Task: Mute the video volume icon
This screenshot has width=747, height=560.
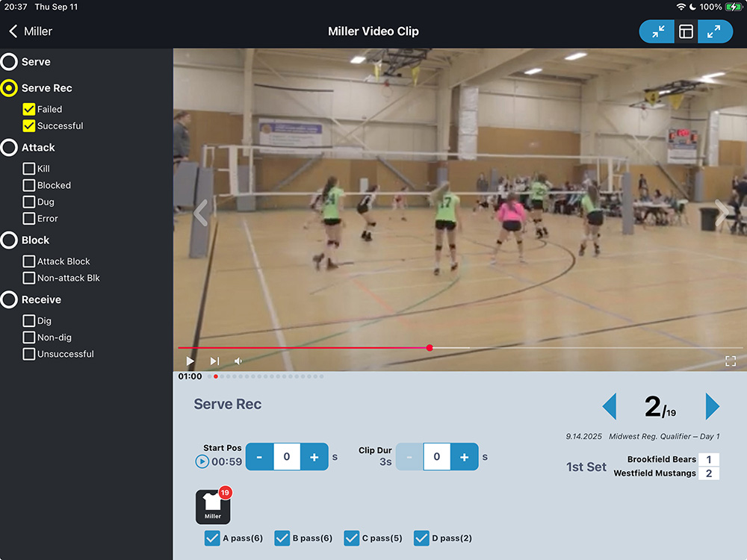Action: [238, 361]
